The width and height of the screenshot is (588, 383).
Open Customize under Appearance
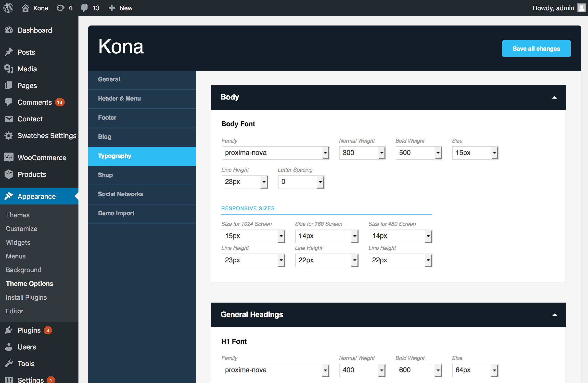coord(22,229)
